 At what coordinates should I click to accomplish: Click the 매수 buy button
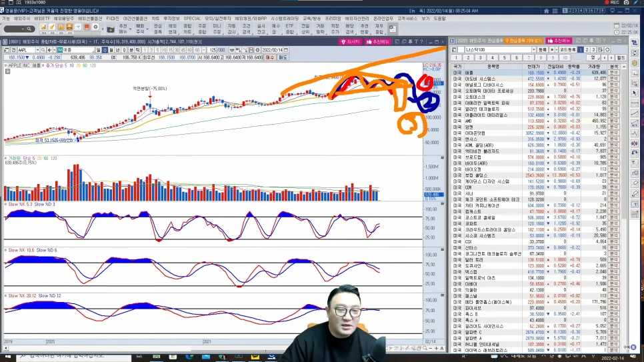tap(269, 57)
